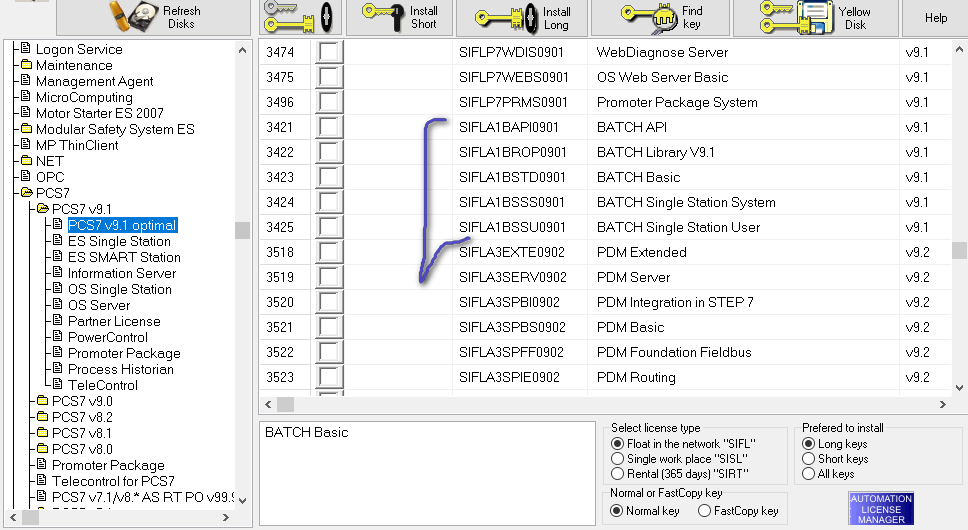This screenshot has height=530, width=968.
Task: Click tree panel scroll up arrow
Action: [x=242, y=51]
